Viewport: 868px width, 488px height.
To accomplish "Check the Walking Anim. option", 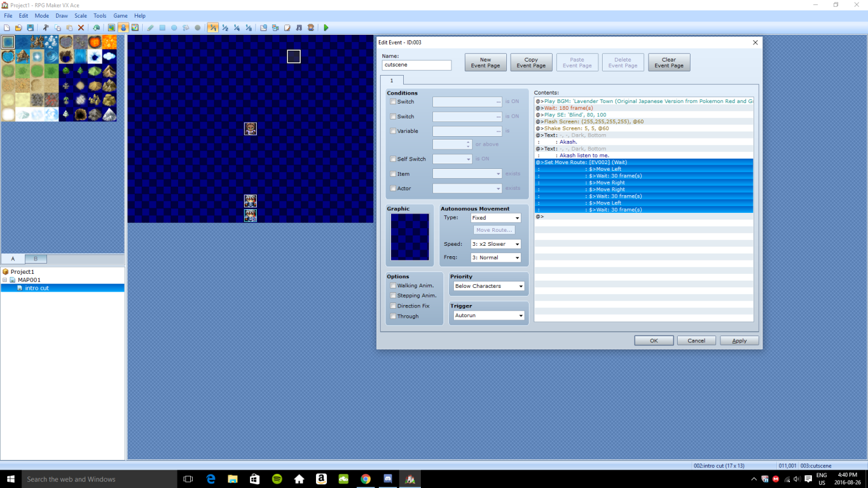I will coord(393,285).
